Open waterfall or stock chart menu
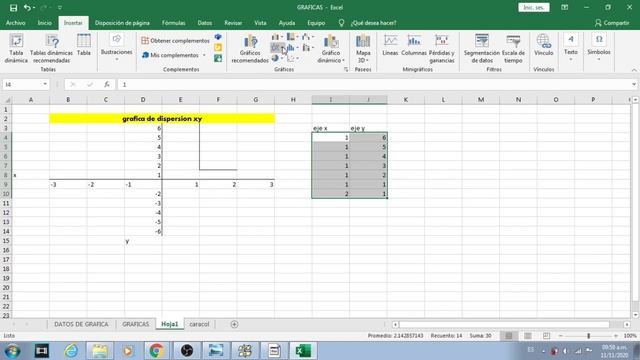Viewport: 640px width, 360px height. coord(307,37)
